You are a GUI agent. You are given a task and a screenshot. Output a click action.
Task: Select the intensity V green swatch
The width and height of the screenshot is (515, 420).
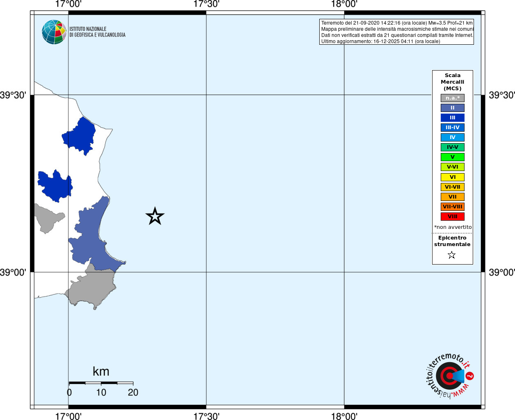pyautogui.click(x=453, y=157)
